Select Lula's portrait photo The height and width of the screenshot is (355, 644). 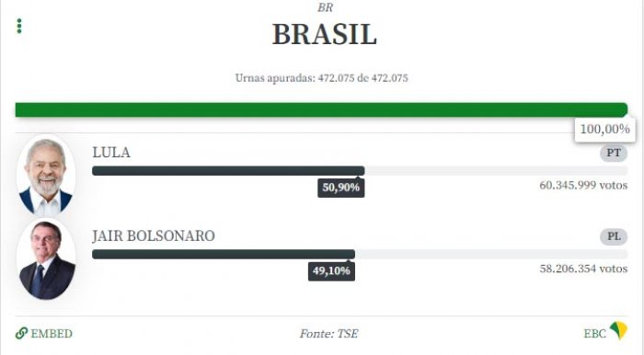click(46, 176)
